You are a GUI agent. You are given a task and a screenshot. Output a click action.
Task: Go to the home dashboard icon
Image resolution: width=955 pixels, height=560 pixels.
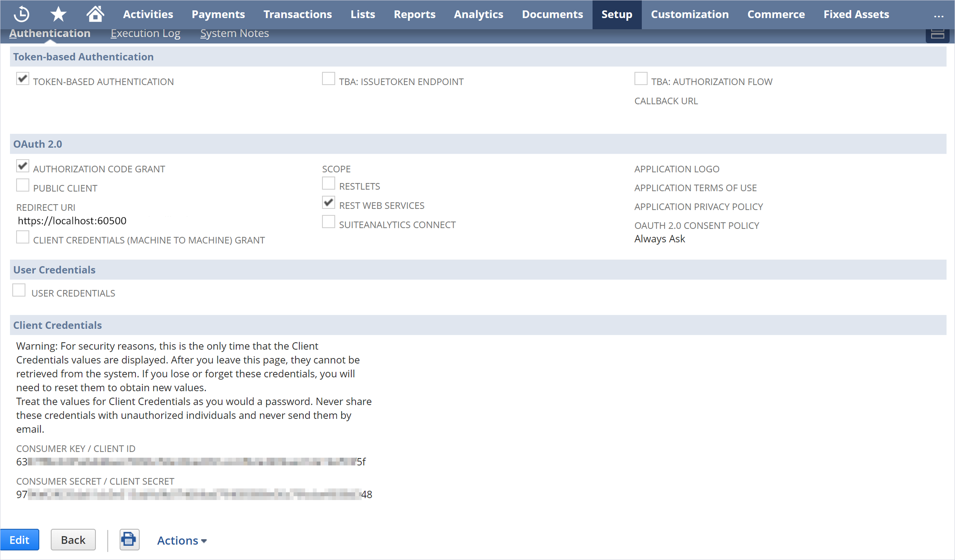[95, 14]
